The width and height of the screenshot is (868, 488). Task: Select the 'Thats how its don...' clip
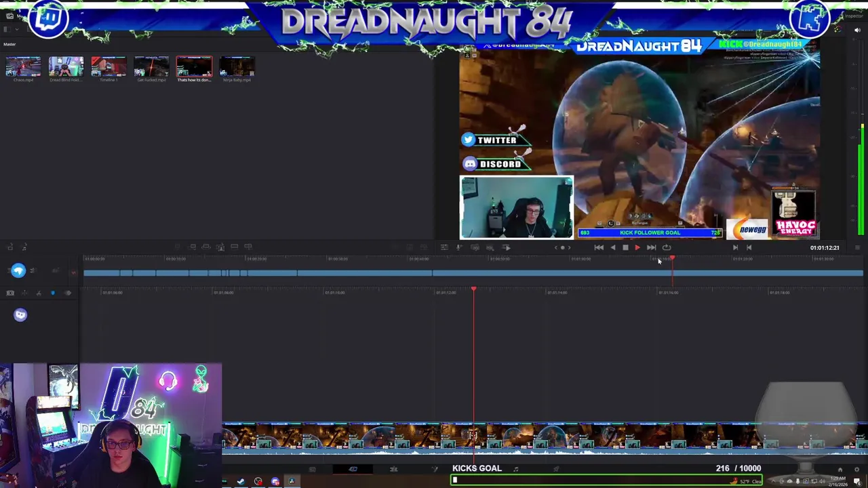point(194,67)
